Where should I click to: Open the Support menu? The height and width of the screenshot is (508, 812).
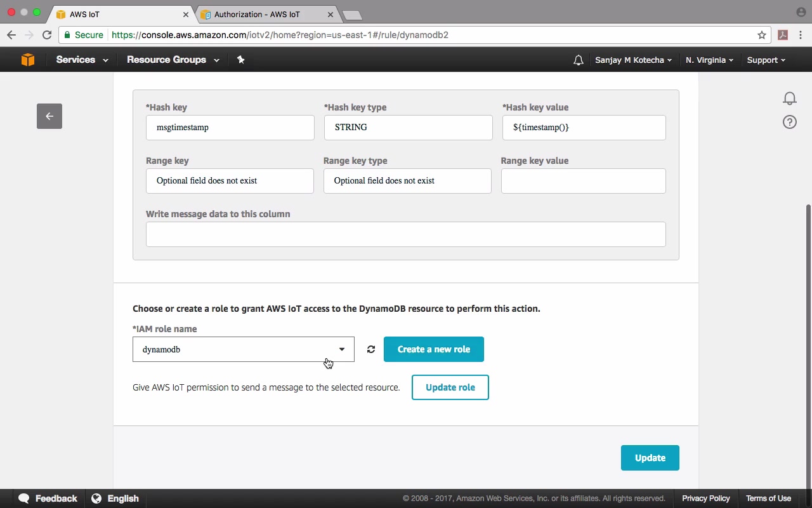(766, 60)
